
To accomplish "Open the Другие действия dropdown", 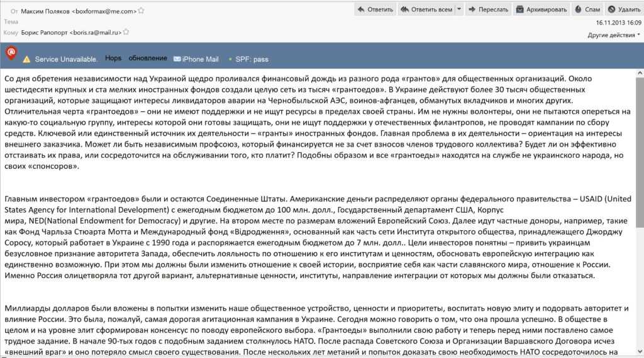I will click(614, 35).
